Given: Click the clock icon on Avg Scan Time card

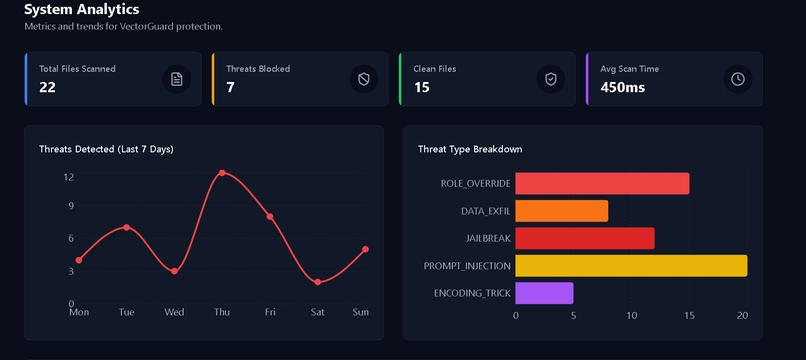Looking at the screenshot, I should coord(738,79).
